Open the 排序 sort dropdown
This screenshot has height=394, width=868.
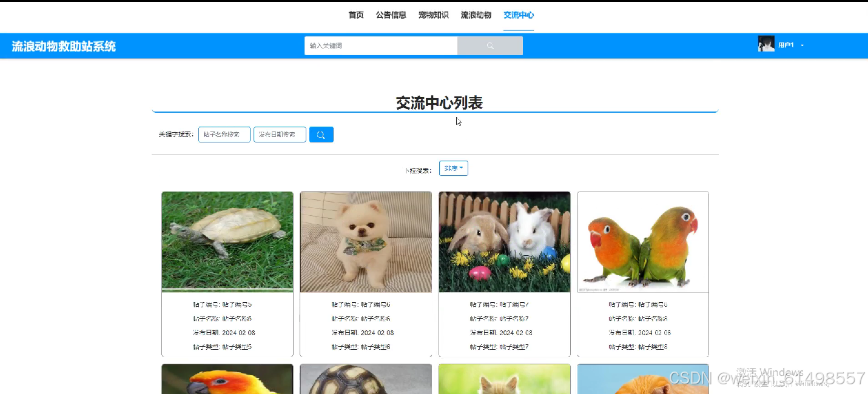click(454, 169)
